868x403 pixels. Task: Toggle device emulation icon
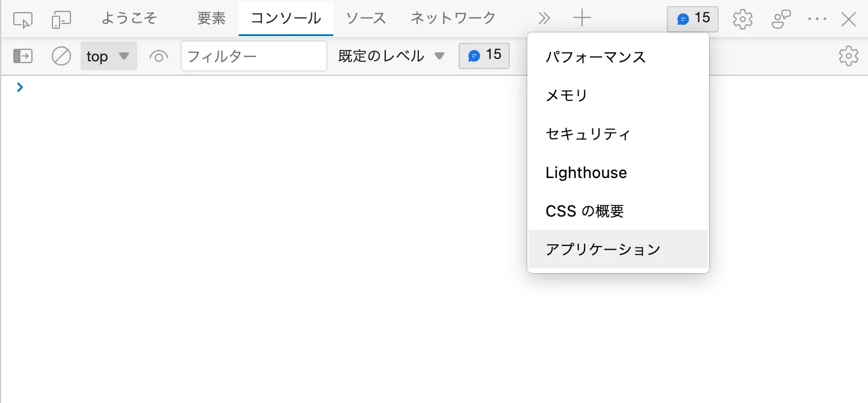(61, 19)
